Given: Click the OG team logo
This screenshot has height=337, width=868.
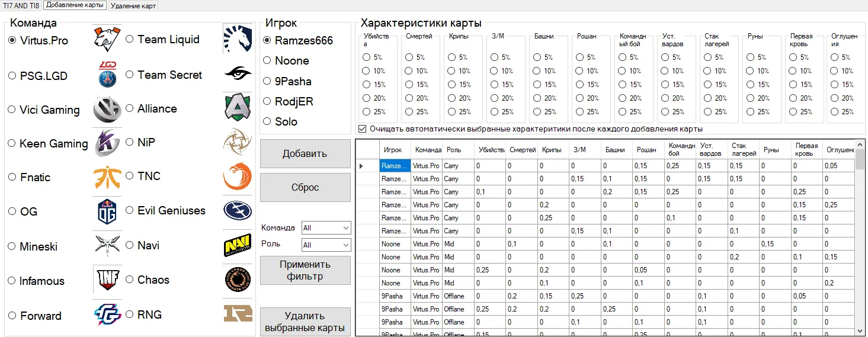Looking at the screenshot, I should pos(107,211).
